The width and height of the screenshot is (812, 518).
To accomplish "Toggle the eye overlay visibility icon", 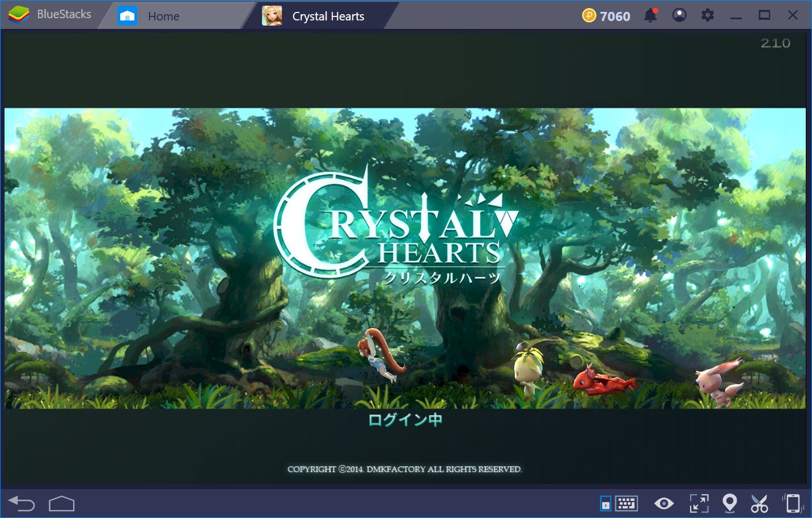I will (664, 503).
